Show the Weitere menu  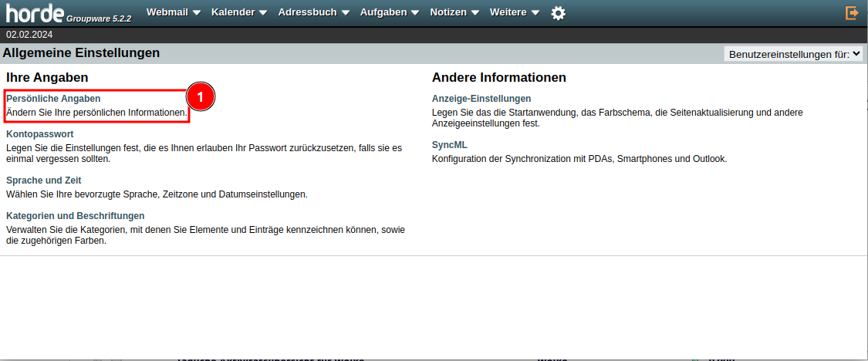point(508,12)
